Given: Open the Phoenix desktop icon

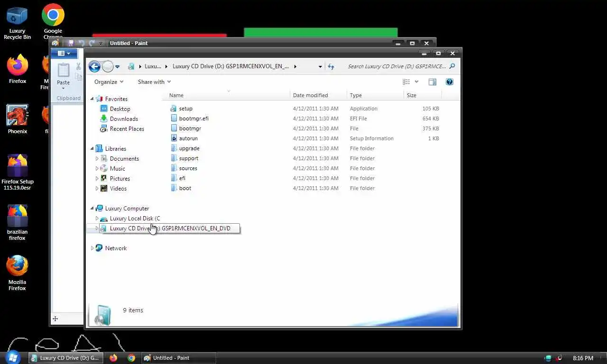Looking at the screenshot, I should [17, 119].
